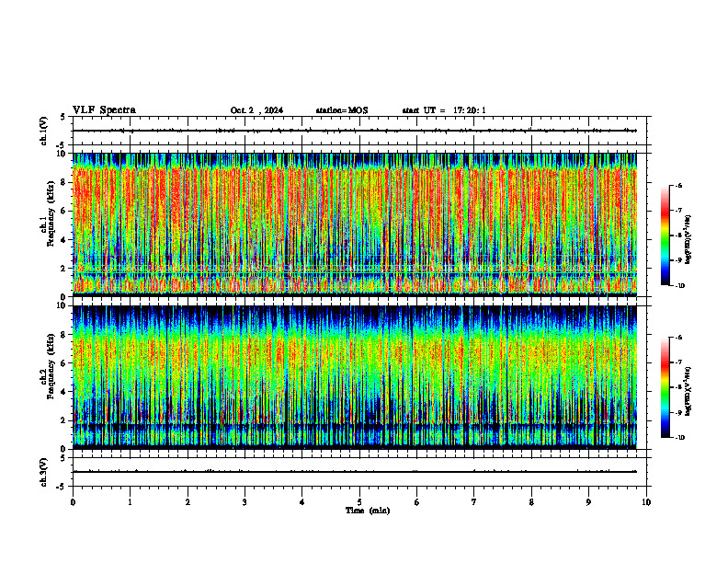Click the "station=MOS" header label
The width and height of the screenshot is (728, 563).
[342, 110]
